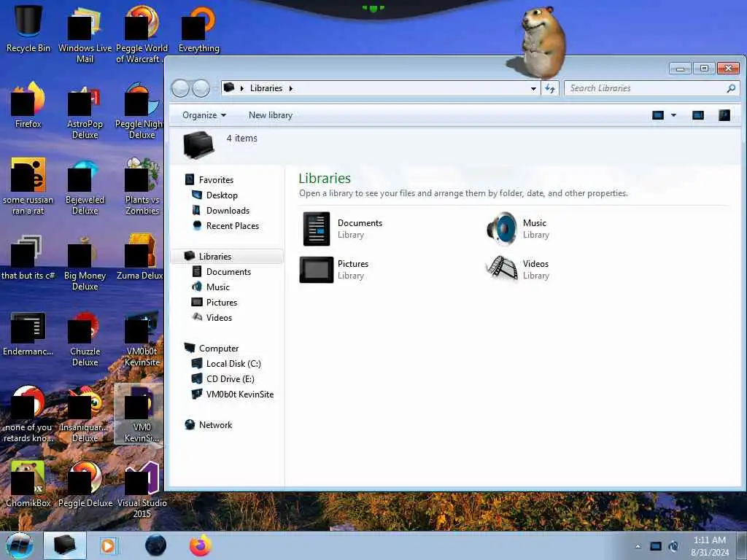
Task: Select the AstroPop Deluxe desktop icon
Action: tap(85, 111)
